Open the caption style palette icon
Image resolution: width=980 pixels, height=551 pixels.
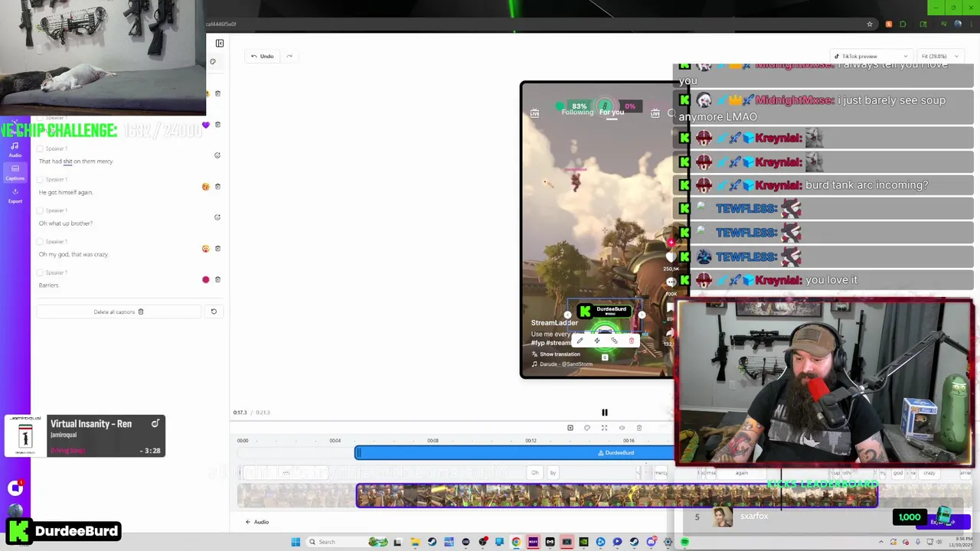(213, 62)
